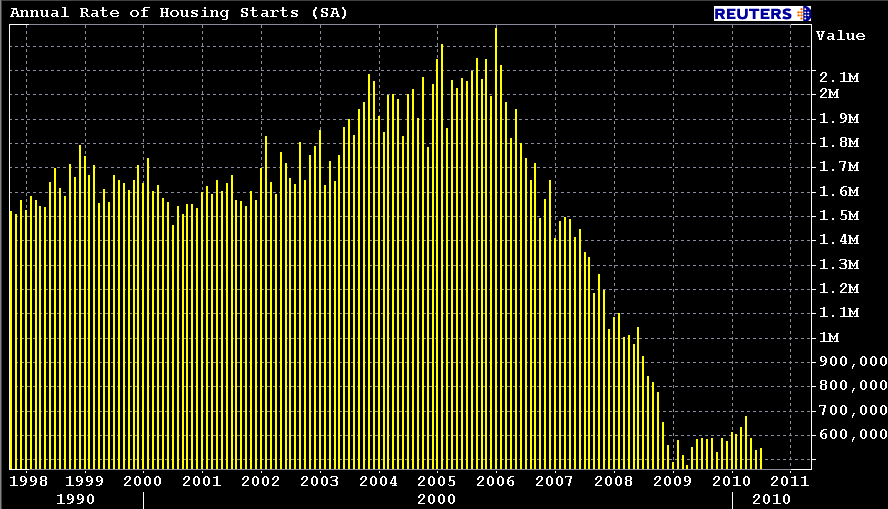Select the 2M value axis label
888x509 pixels.
(x=828, y=94)
